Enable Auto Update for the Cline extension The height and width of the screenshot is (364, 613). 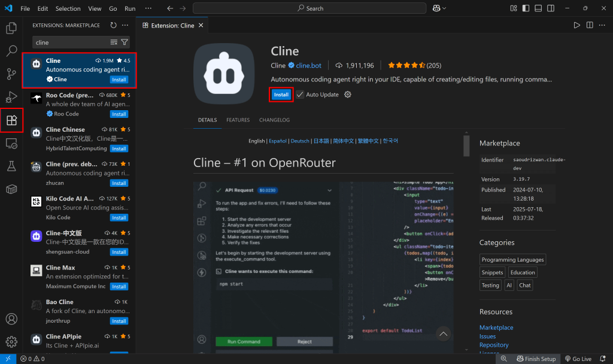[301, 94]
